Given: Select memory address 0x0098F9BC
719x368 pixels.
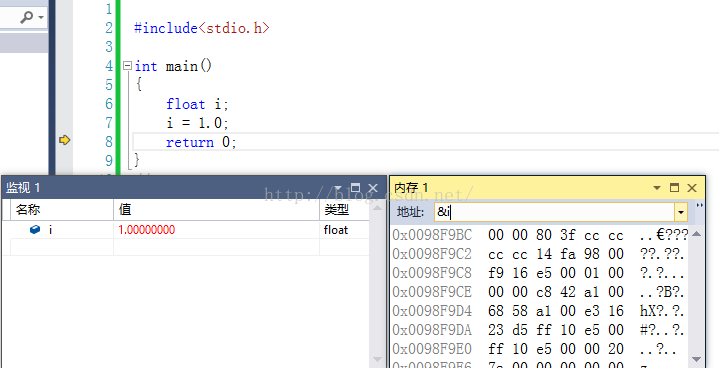Looking at the screenshot, I should click(x=432, y=235).
